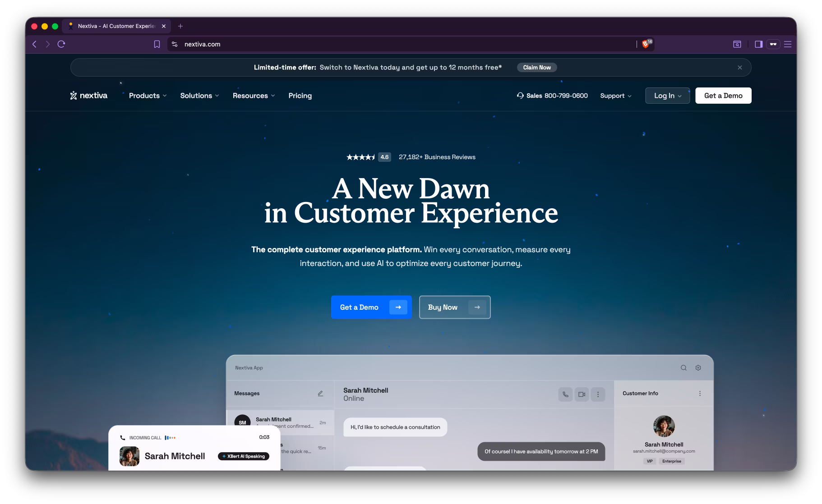Select the Nextiva browser tab
The image size is (822, 504).
pos(116,26)
